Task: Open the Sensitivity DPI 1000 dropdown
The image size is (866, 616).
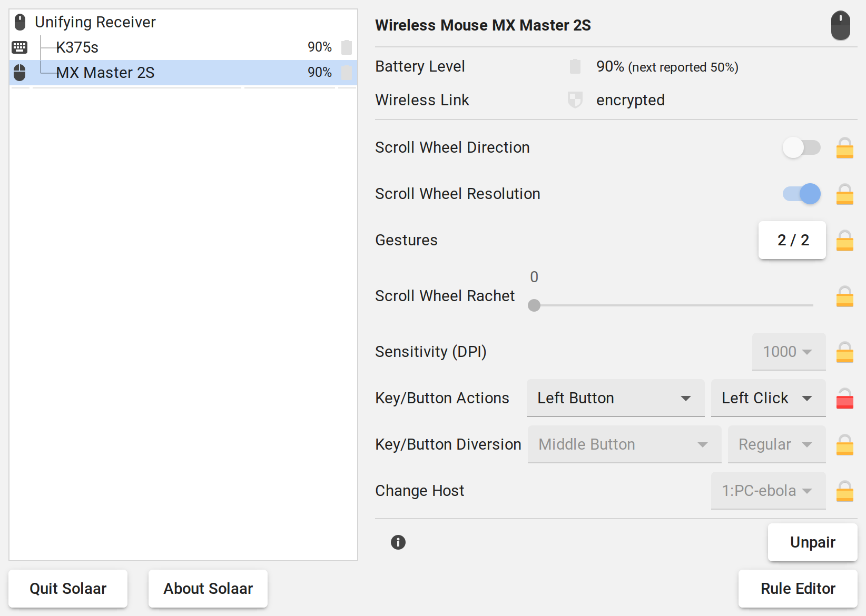Action: click(789, 352)
